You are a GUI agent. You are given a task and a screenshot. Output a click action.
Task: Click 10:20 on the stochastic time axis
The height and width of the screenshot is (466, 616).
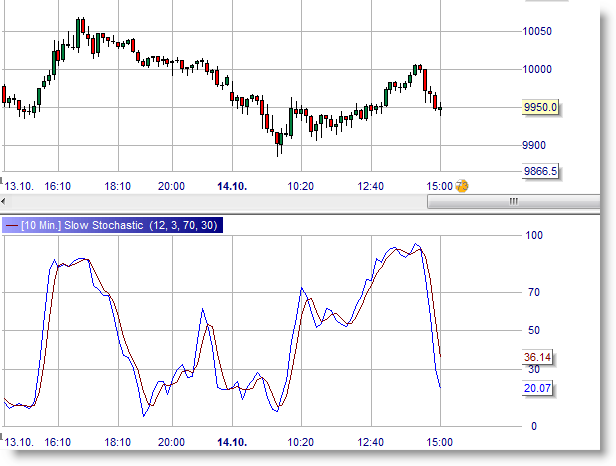tap(301, 442)
